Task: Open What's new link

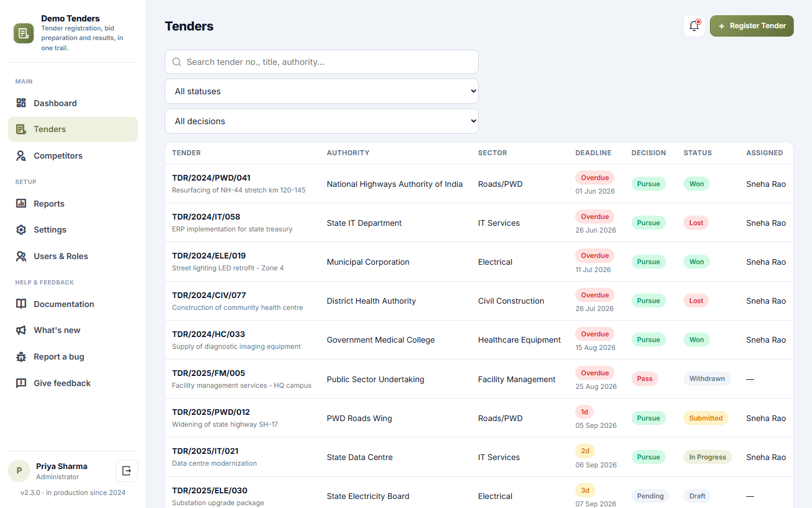Action: [73, 330]
